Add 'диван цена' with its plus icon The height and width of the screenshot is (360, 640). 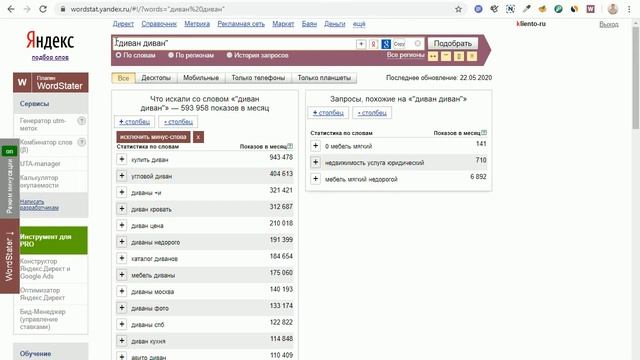pos(122,225)
